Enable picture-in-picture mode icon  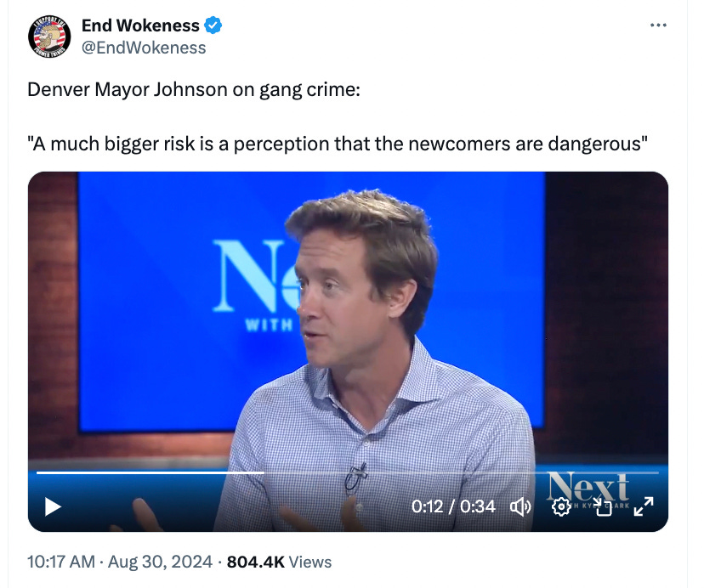pos(603,506)
